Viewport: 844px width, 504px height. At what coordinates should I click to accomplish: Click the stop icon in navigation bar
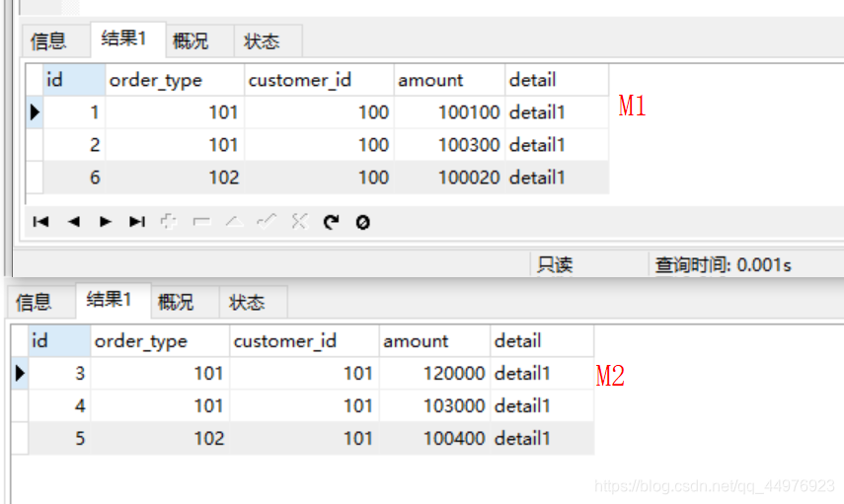pyautogui.click(x=363, y=222)
